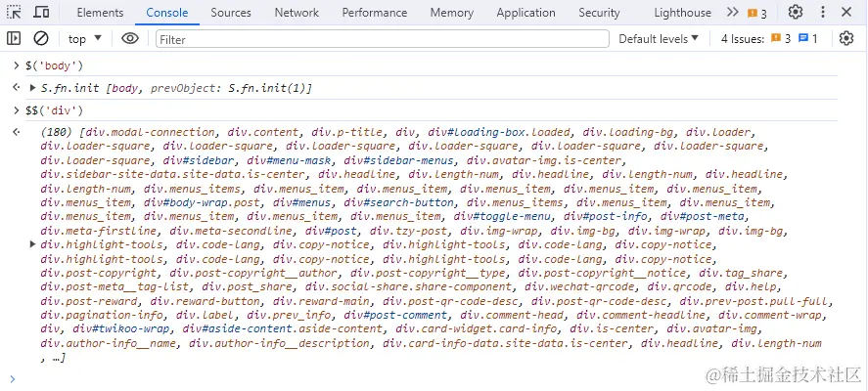Screen dimensions: 868x391
Task: Click div#post-info in the output
Action: pyautogui.click(x=606, y=216)
